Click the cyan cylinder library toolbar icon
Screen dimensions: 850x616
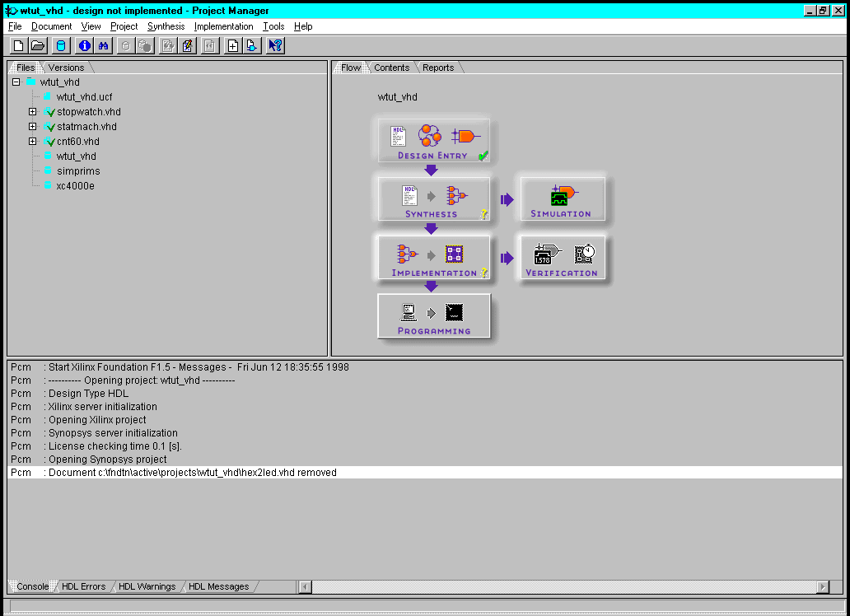(x=61, y=45)
